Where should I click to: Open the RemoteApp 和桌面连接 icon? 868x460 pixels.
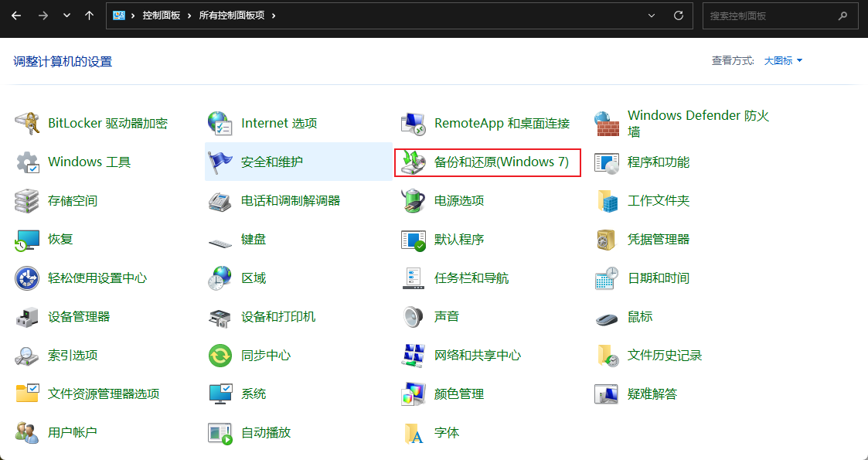click(414, 124)
